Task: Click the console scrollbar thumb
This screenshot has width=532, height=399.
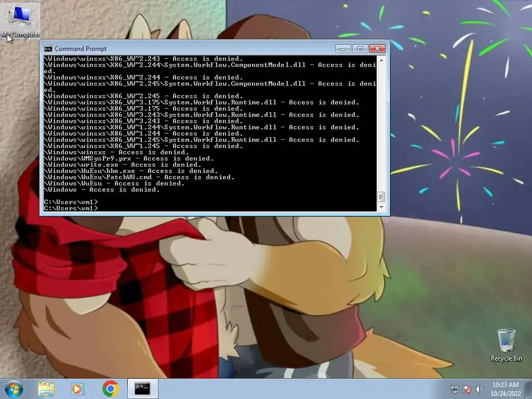Action: point(381,197)
